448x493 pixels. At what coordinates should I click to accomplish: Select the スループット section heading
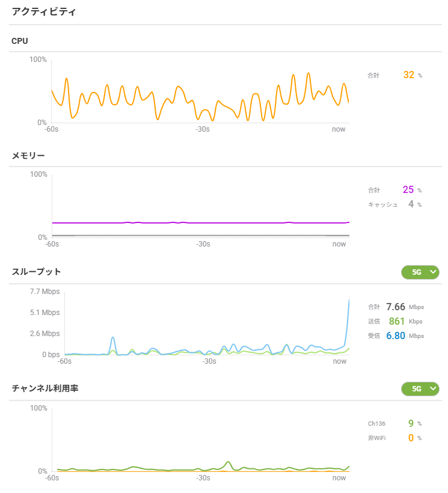coord(37,272)
